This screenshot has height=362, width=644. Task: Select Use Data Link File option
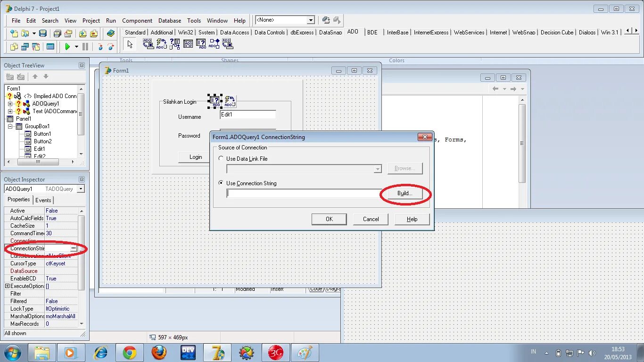pyautogui.click(x=221, y=159)
